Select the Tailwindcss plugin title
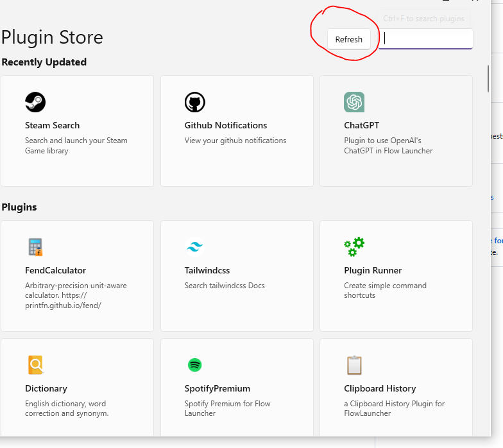 point(207,270)
